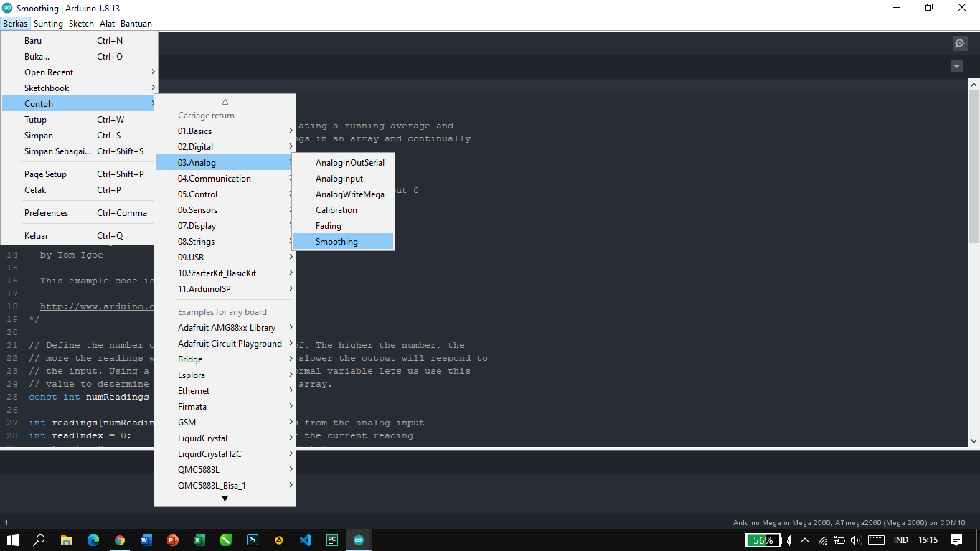980x551 pixels.
Task: Open Preferences from the Berkas menu
Action: [79, 213]
